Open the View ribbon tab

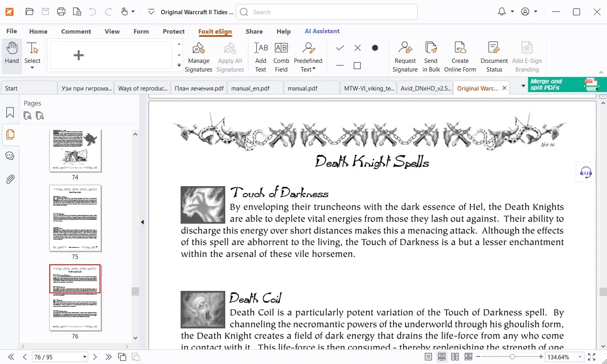click(112, 31)
